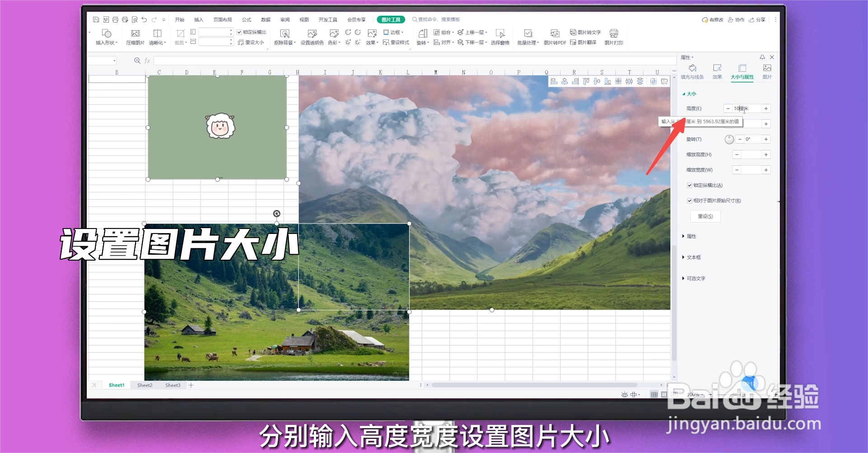The height and width of the screenshot is (453, 868).
Task: Click the 重设样式 reset style button
Action: pos(396,42)
